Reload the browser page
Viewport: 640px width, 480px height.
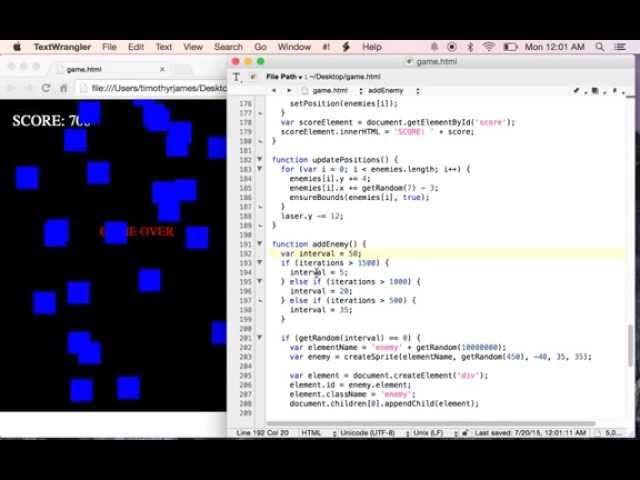coord(46,88)
